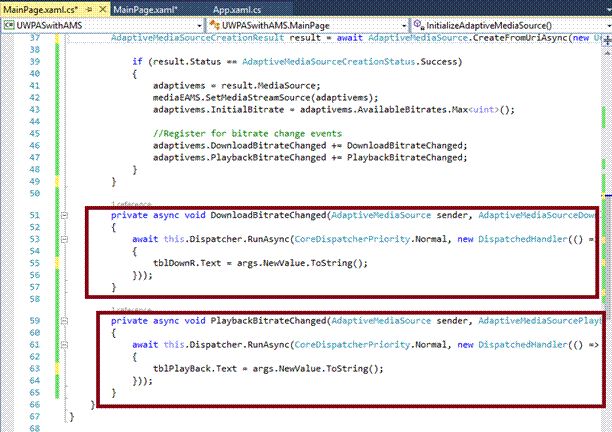
Task: Click 'adaptivems.DownloadBitrateChanged' on line 46
Action: 240,146
